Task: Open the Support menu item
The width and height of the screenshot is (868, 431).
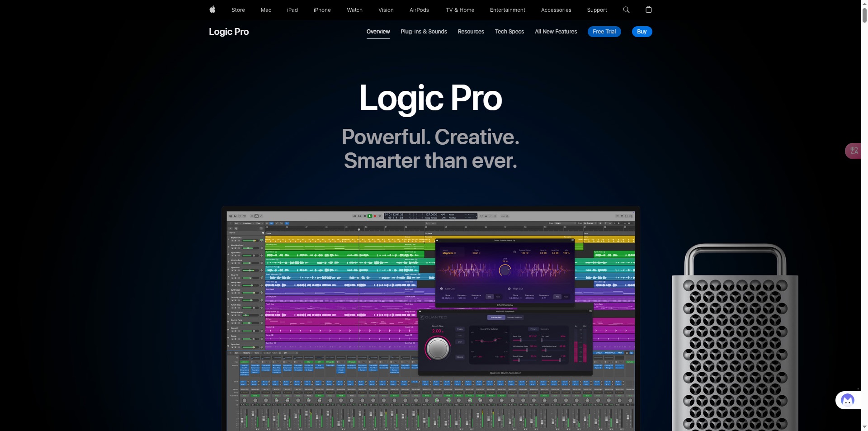Action: point(597,10)
